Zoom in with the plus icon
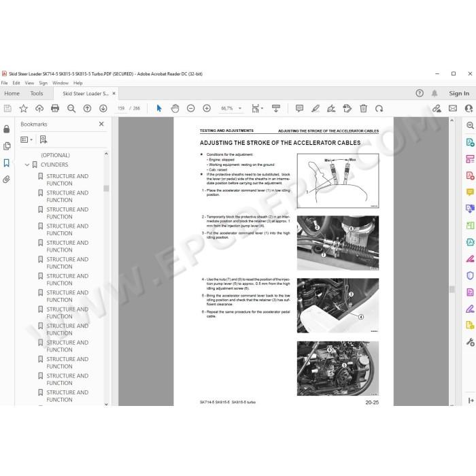This screenshot has height=476, width=476. coord(207,108)
